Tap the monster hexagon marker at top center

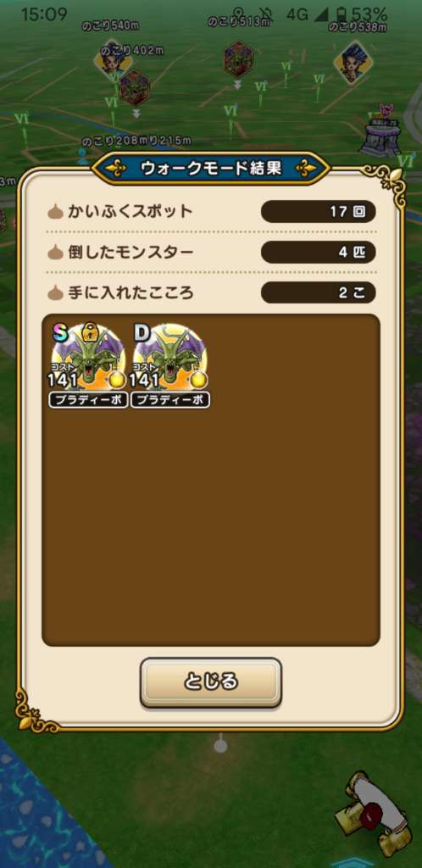238,59
